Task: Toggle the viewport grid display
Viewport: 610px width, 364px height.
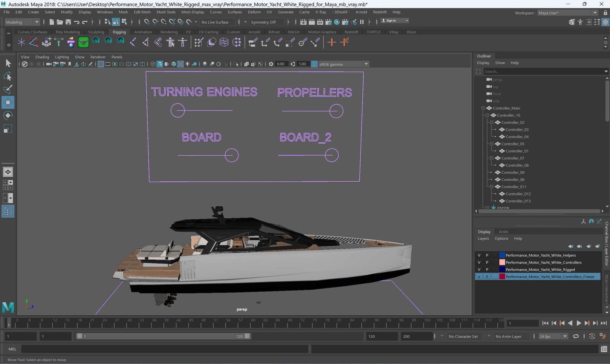Action: click(101, 64)
